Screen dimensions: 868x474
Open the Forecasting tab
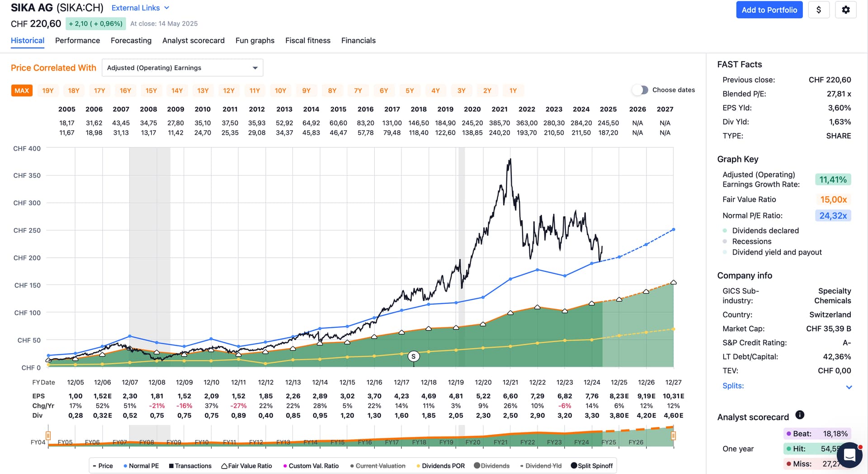click(131, 40)
